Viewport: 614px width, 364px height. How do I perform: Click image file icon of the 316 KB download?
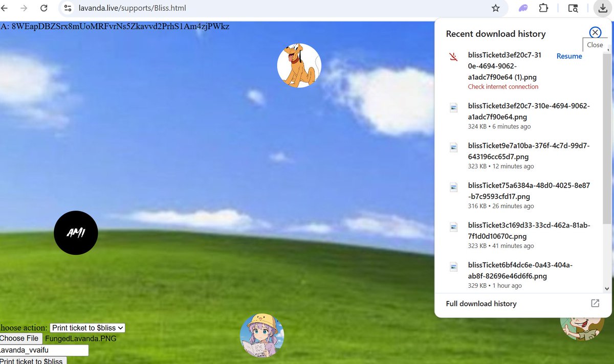pos(453,187)
